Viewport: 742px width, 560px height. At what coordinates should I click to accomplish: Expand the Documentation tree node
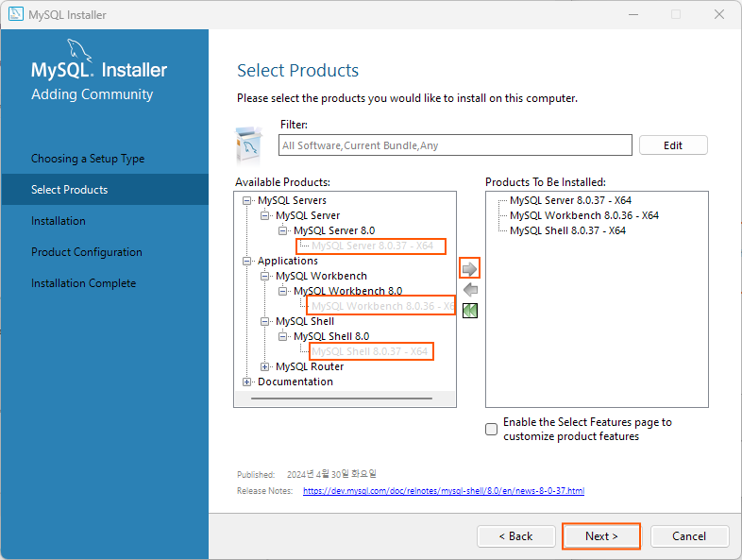(x=246, y=382)
